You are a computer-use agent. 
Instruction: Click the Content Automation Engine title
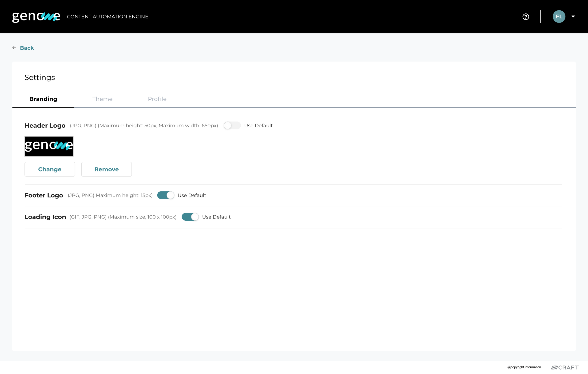click(107, 17)
